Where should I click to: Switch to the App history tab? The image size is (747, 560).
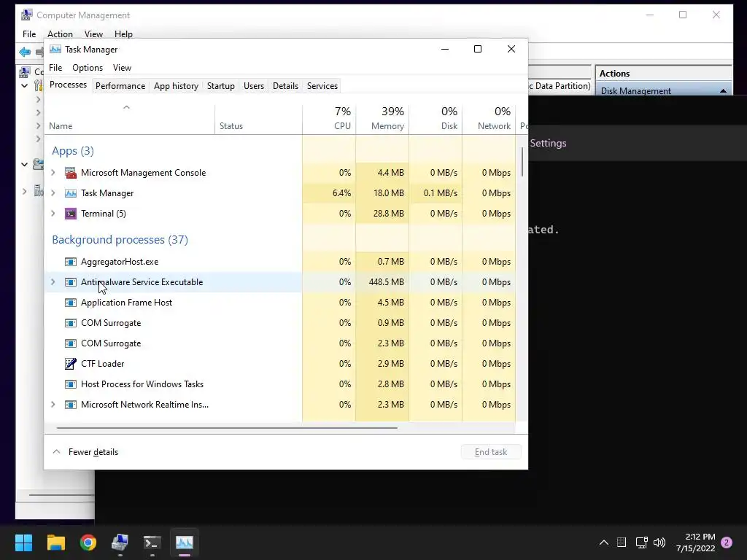point(176,86)
